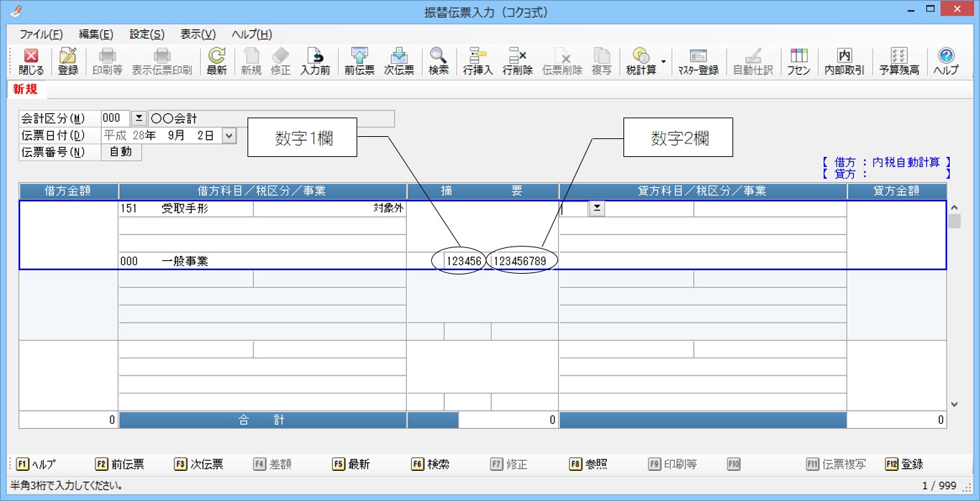Go to previous slip with 前伝票 icon
Viewport: 980px width, 501px height.
click(x=359, y=62)
